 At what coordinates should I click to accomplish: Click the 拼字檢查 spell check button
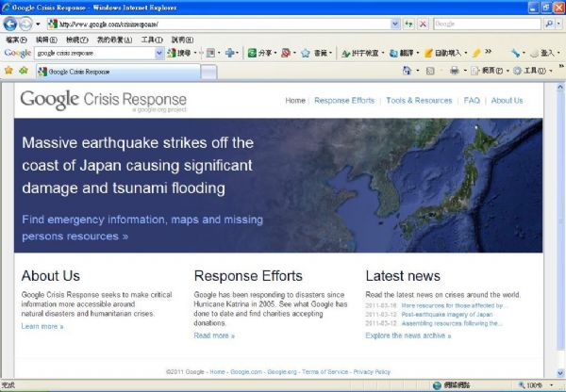coord(360,53)
